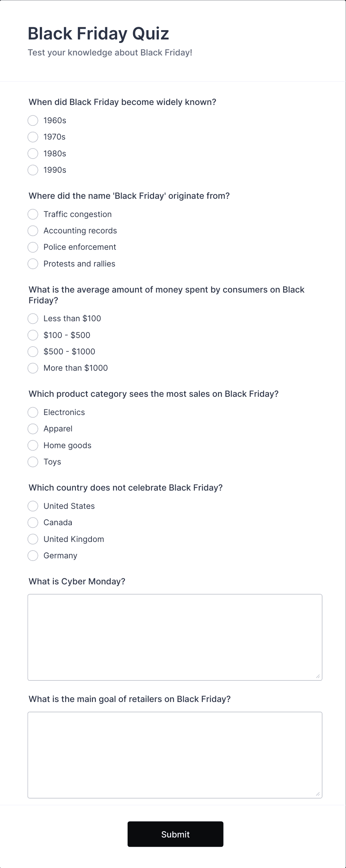
Task: Click the retailers' main goal answer box
Action: (174, 754)
